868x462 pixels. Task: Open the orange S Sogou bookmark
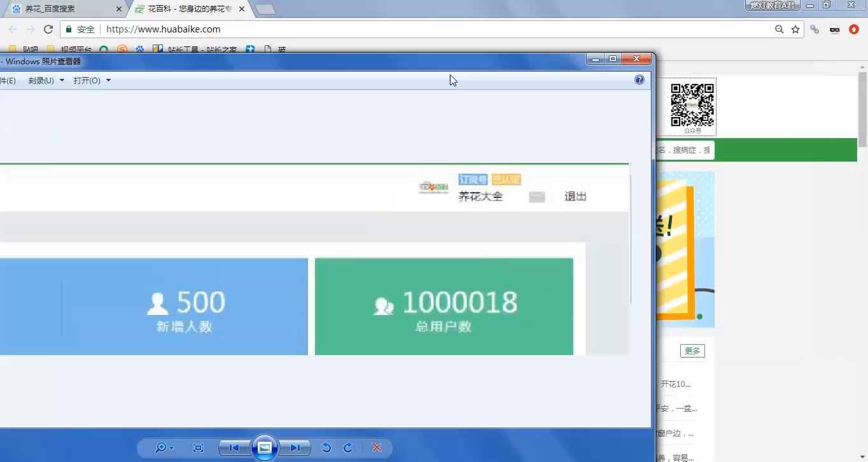pyautogui.click(x=122, y=49)
